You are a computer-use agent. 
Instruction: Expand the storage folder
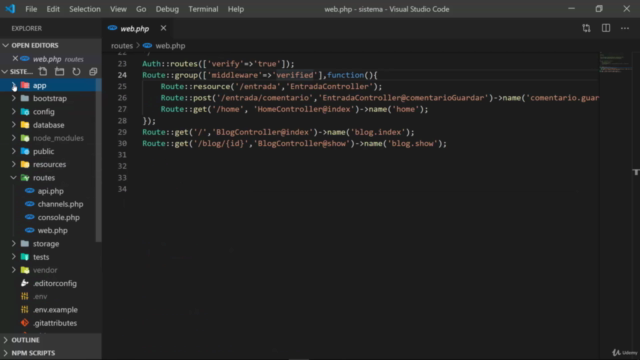tap(14, 244)
